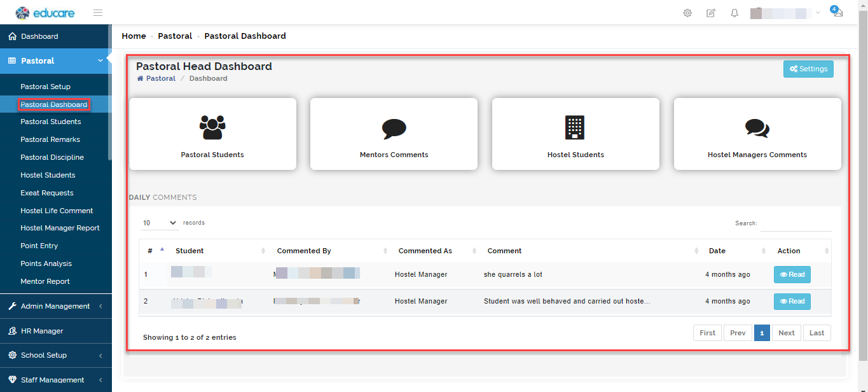Focus the Search input field
The image size is (868, 392).
796,223
